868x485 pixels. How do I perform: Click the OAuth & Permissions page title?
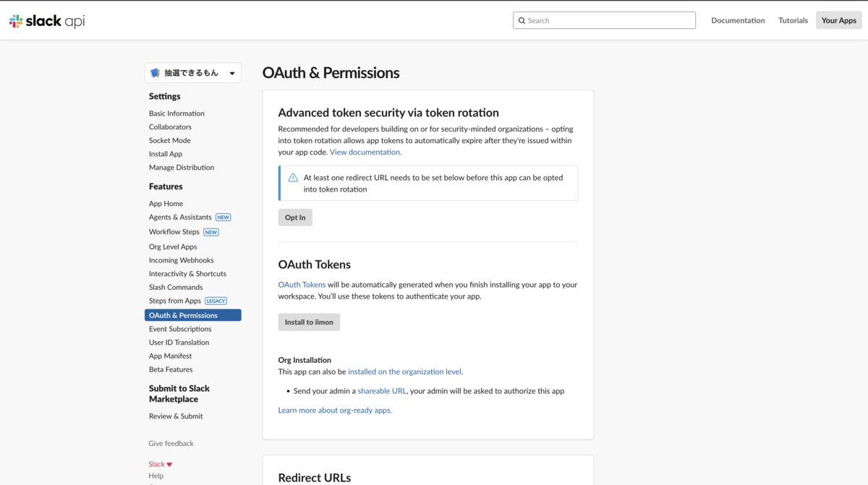pyautogui.click(x=331, y=73)
